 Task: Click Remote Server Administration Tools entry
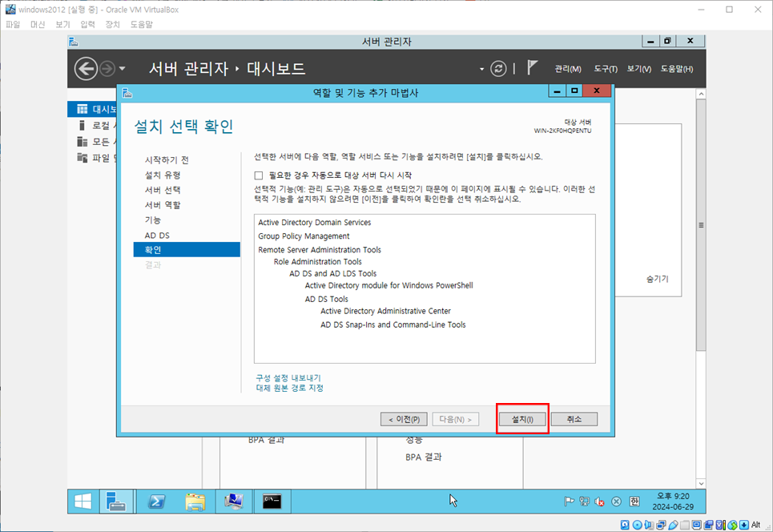320,250
